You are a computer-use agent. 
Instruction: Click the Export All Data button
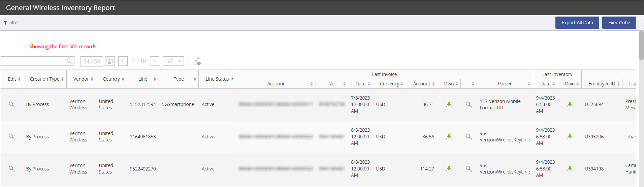point(577,23)
